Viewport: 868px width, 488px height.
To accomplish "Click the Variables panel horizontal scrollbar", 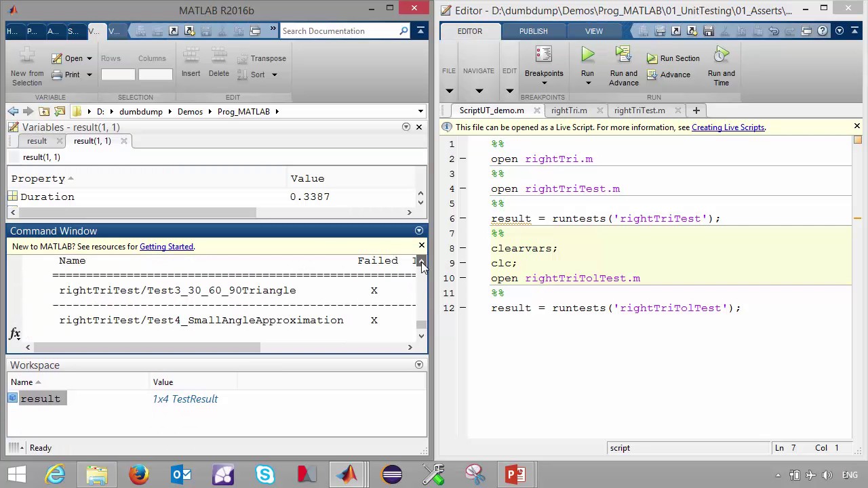I will (138, 212).
